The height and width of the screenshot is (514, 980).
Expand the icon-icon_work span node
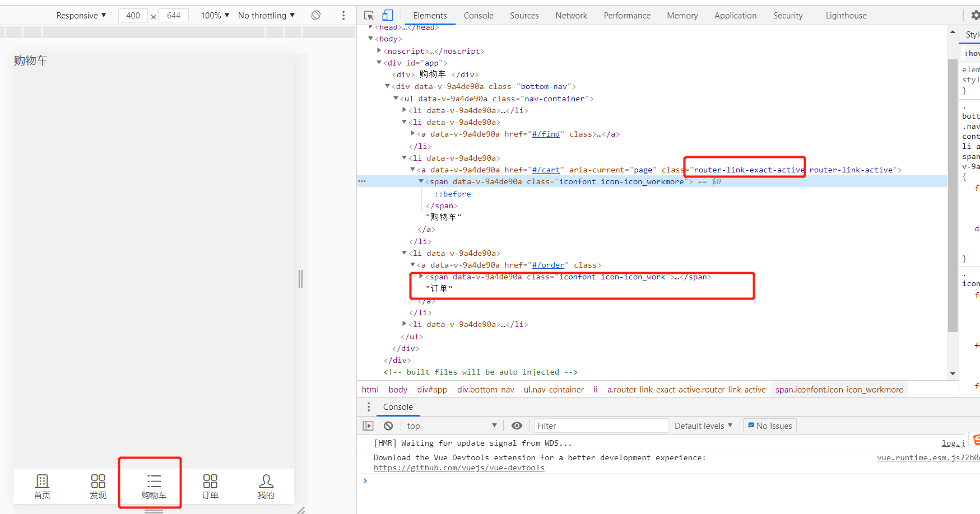pos(421,277)
